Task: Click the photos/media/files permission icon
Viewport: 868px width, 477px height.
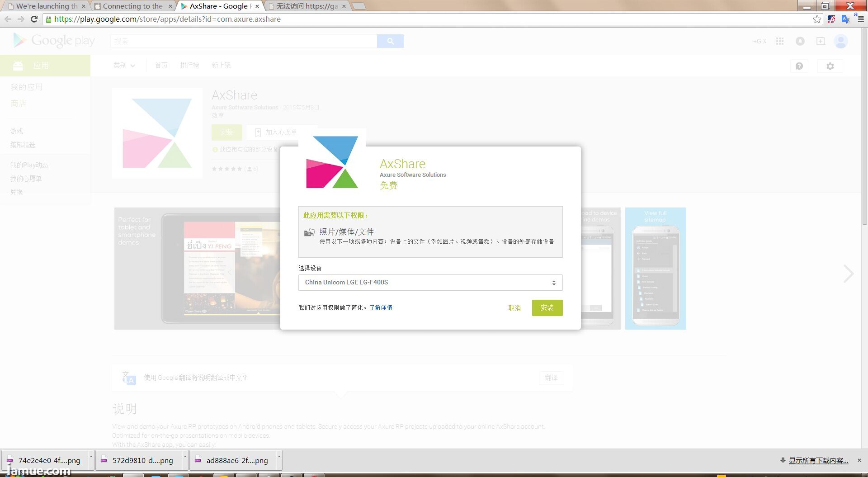Action: 310,232
